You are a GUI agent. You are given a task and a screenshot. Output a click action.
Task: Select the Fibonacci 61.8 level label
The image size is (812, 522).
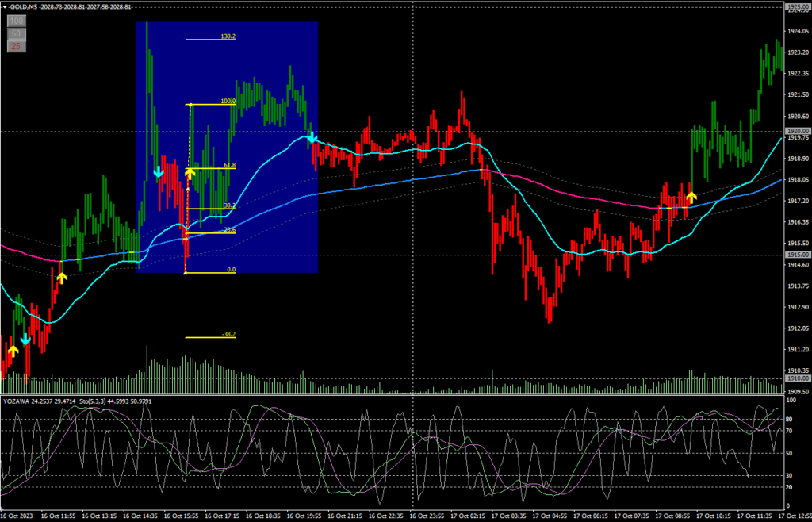coord(230,165)
